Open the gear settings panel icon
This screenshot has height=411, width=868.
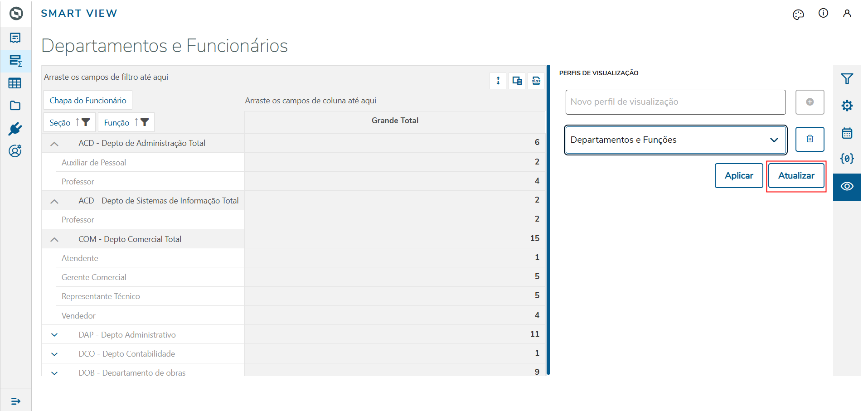[847, 106]
